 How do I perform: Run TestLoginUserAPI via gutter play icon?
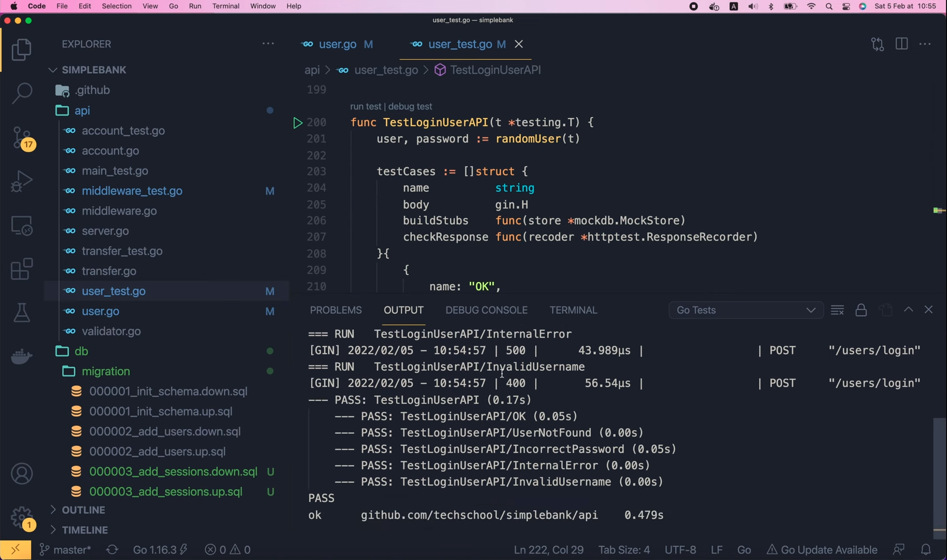click(x=298, y=123)
